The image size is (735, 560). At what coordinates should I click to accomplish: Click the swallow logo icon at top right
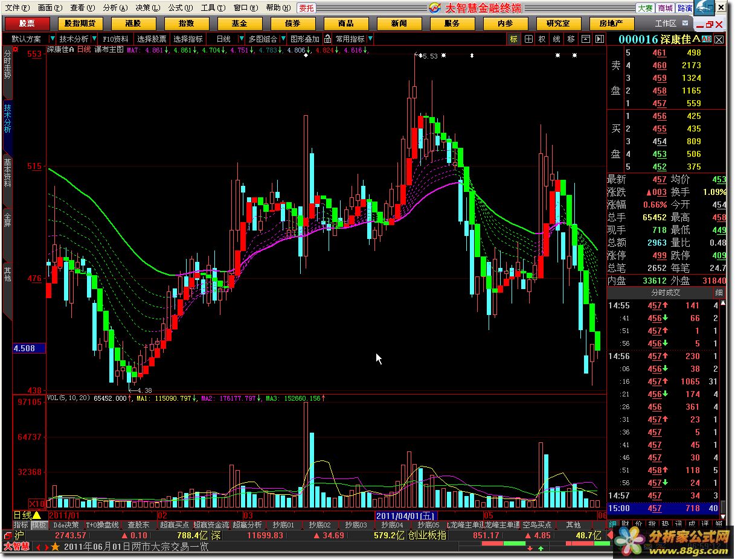(x=705, y=8)
